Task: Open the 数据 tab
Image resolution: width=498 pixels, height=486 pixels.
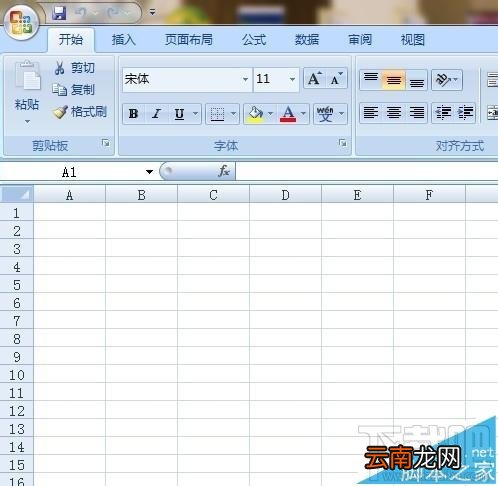Action: tap(307, 40)
